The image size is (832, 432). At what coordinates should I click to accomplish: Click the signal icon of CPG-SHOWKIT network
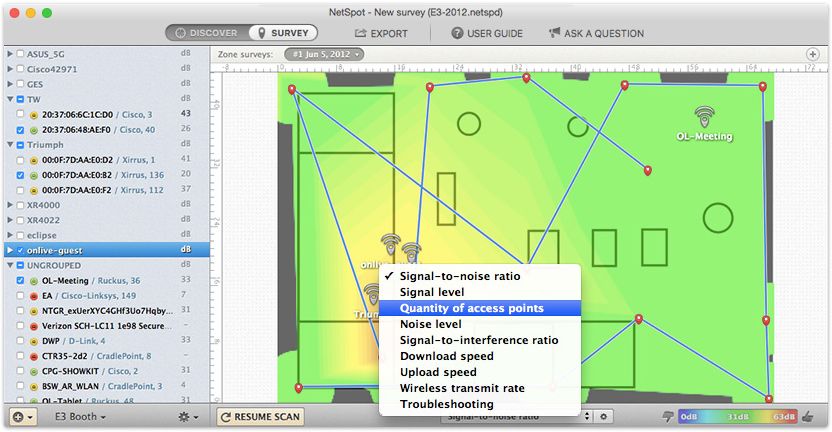coord(33,371)
